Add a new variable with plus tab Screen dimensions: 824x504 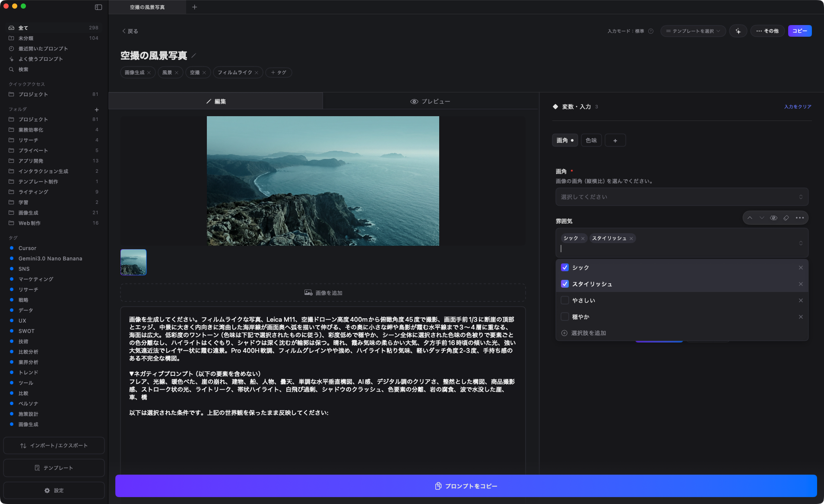615,140
